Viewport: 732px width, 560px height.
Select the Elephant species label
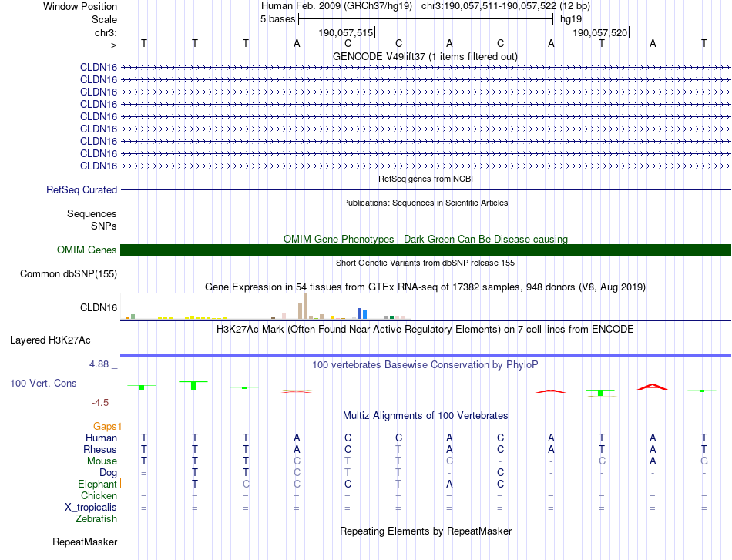pos(97,484)
